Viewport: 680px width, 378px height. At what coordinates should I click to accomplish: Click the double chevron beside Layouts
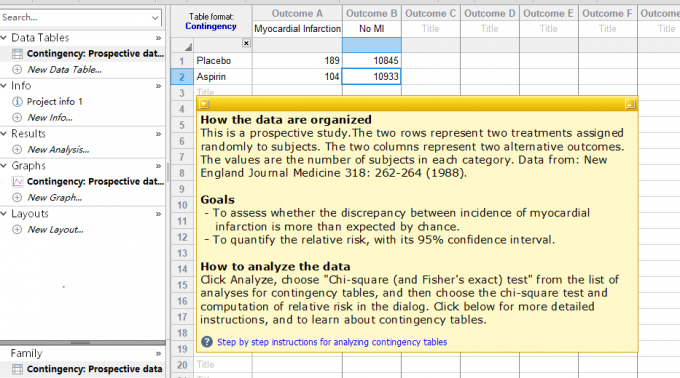point(158,214)
